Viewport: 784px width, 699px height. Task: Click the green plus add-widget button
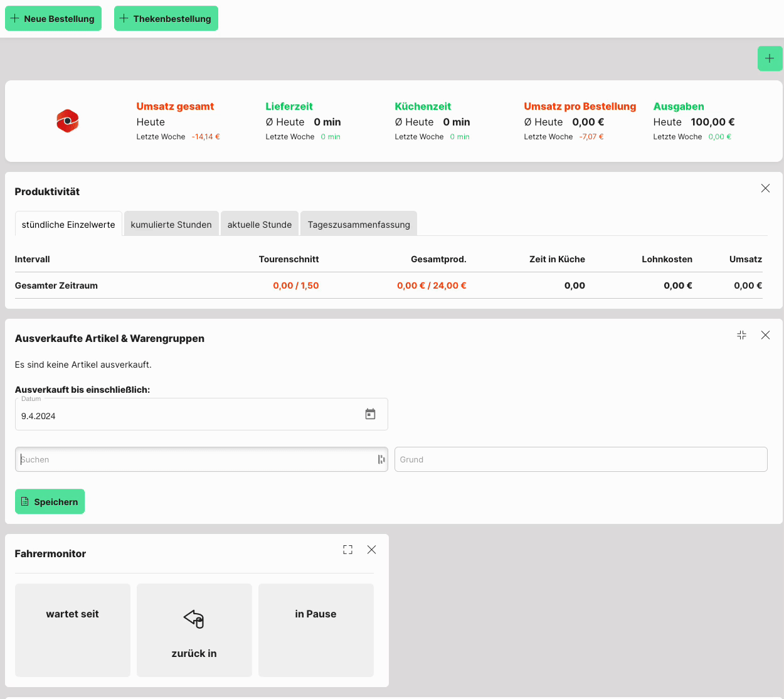tap(770, 58)
